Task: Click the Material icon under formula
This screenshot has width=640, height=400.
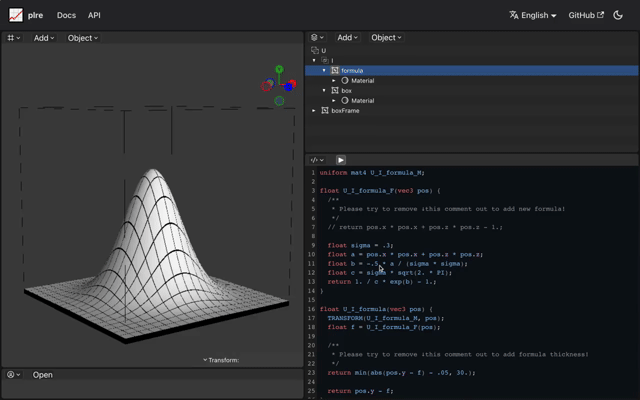Action: pyautogui.click(x=345, y=81)
